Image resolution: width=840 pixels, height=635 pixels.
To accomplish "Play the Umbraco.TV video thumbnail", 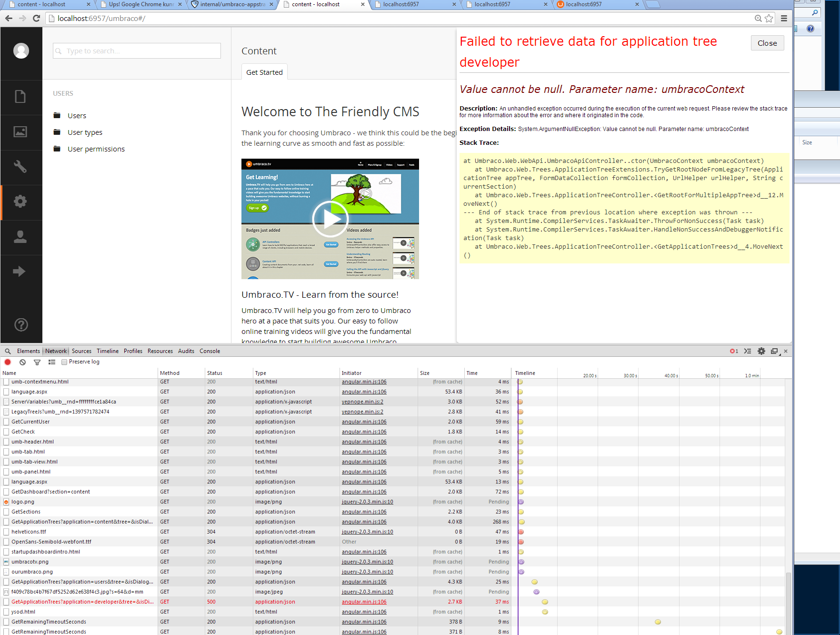I will (x=330, y=219).
